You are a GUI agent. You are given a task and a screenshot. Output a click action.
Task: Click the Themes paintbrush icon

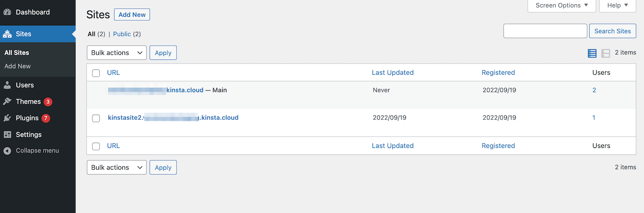pos(7,101)
